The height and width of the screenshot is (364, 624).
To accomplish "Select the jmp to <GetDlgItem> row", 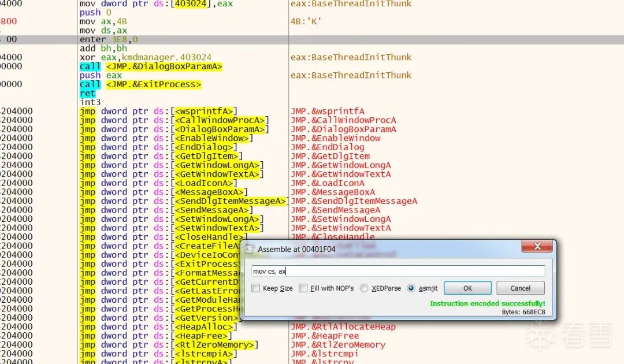I will (161, 156).
